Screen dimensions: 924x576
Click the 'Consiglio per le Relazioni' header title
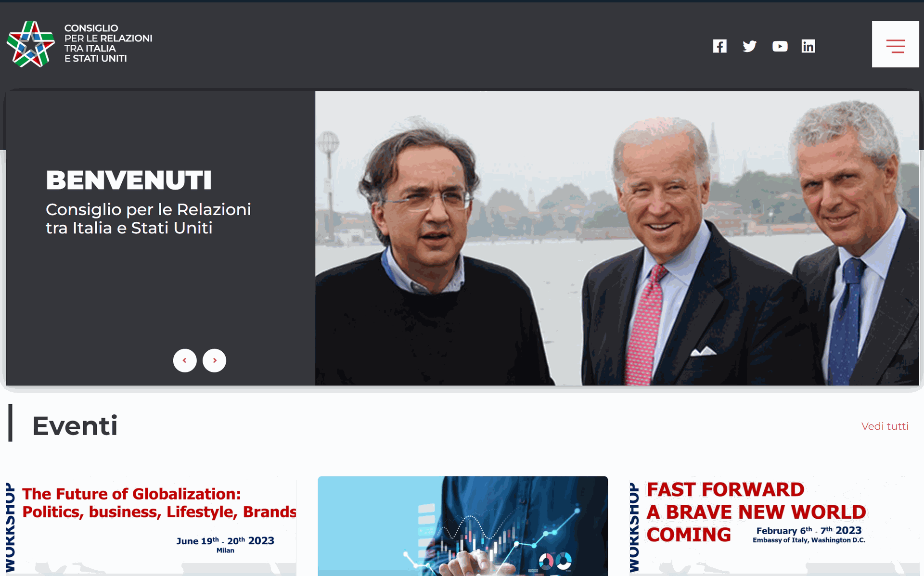[x=108, y=43]
